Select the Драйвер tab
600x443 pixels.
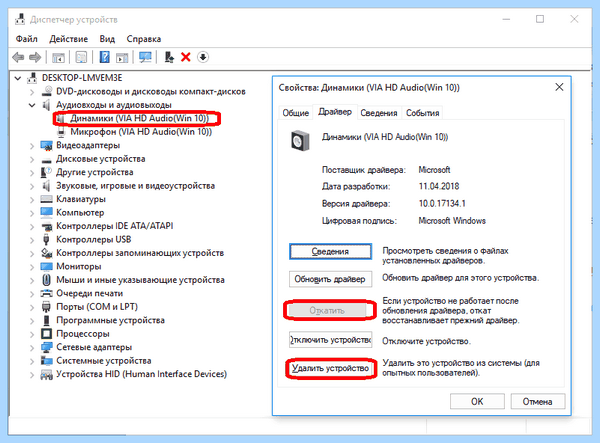click(335, 112)
